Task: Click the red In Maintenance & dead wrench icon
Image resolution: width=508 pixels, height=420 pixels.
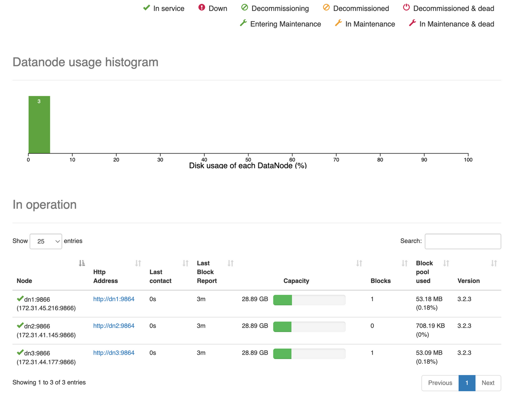Action: (413, 23)
